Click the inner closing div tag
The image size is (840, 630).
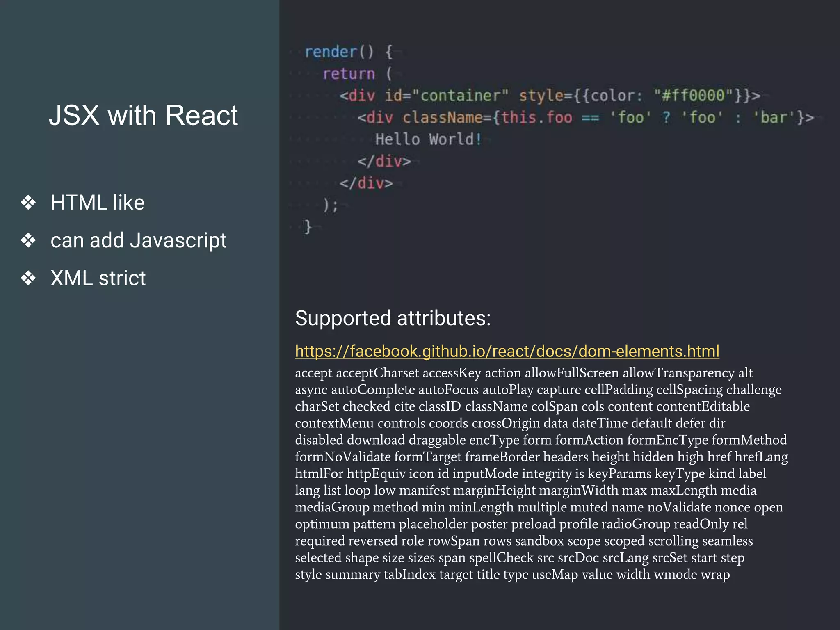(x=384, y=161)
